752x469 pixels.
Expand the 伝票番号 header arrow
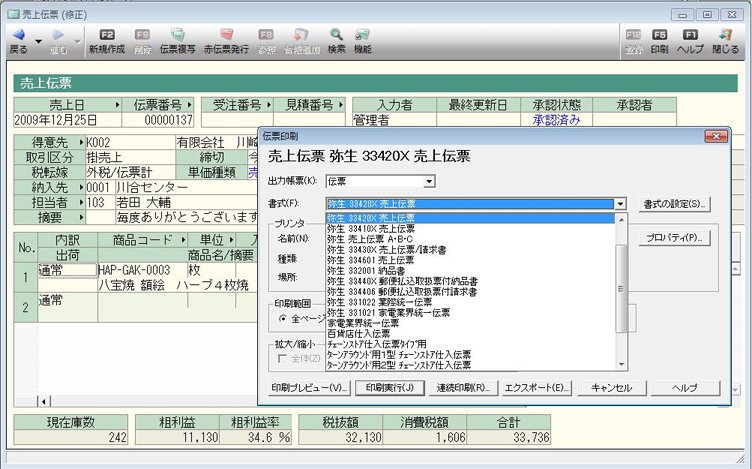point(189,105)
